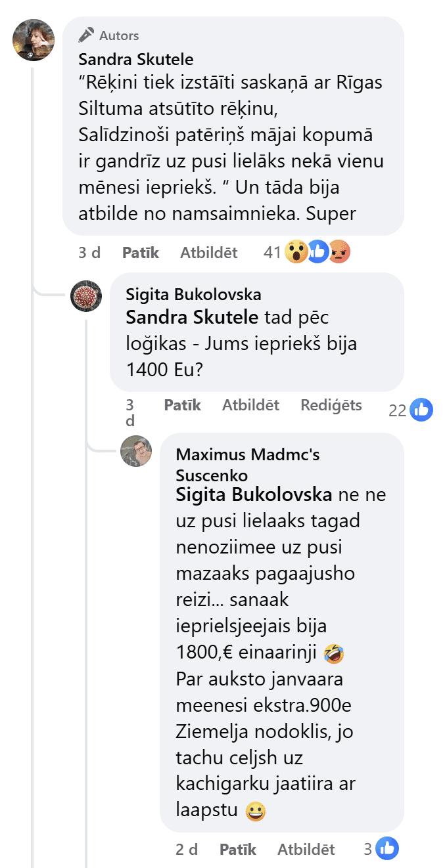
Task: View edit history via Rediģēts
Action: [x=331, y=405]
